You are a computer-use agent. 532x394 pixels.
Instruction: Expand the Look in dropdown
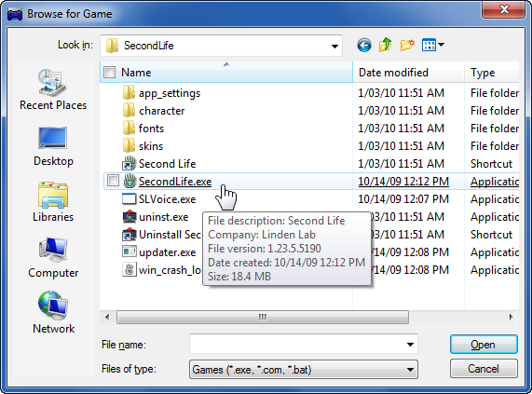pos(334,47)
